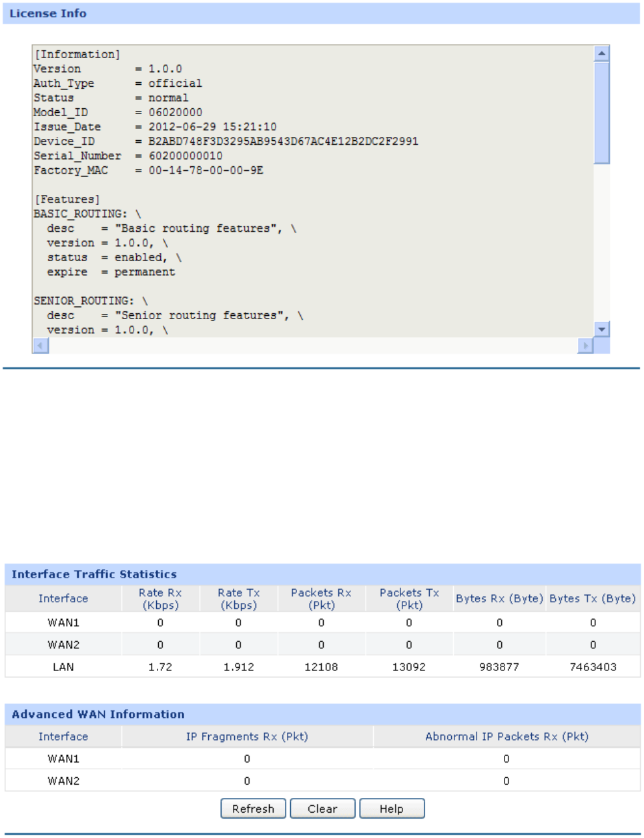Click WAN1 in Advanced WAN Information
The width and height of the screenshot is (644, 838).
tap(63, 759)
